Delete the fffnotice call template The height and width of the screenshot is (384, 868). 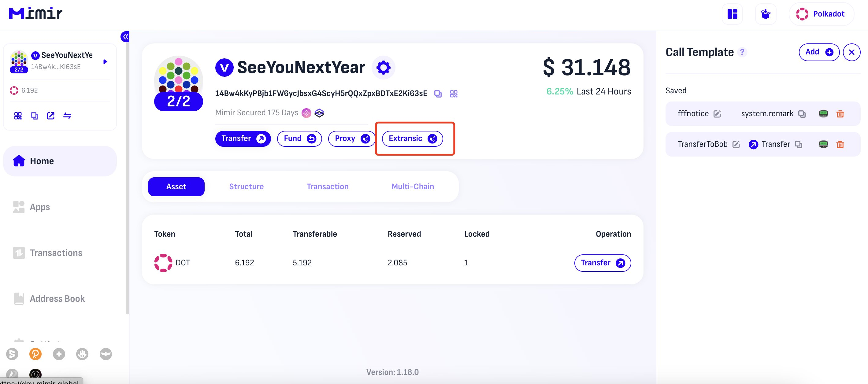[x=840, y=114]
